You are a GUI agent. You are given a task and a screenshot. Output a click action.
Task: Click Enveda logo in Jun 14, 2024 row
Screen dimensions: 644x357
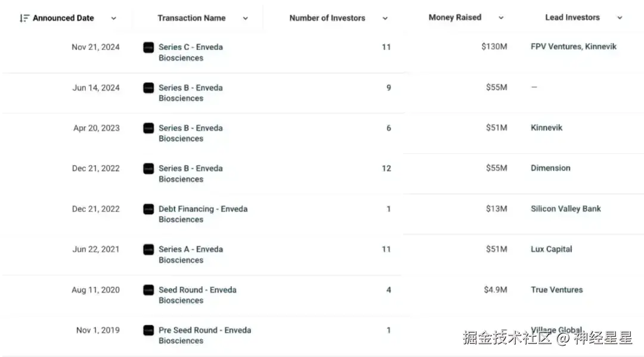pos(148,88)
